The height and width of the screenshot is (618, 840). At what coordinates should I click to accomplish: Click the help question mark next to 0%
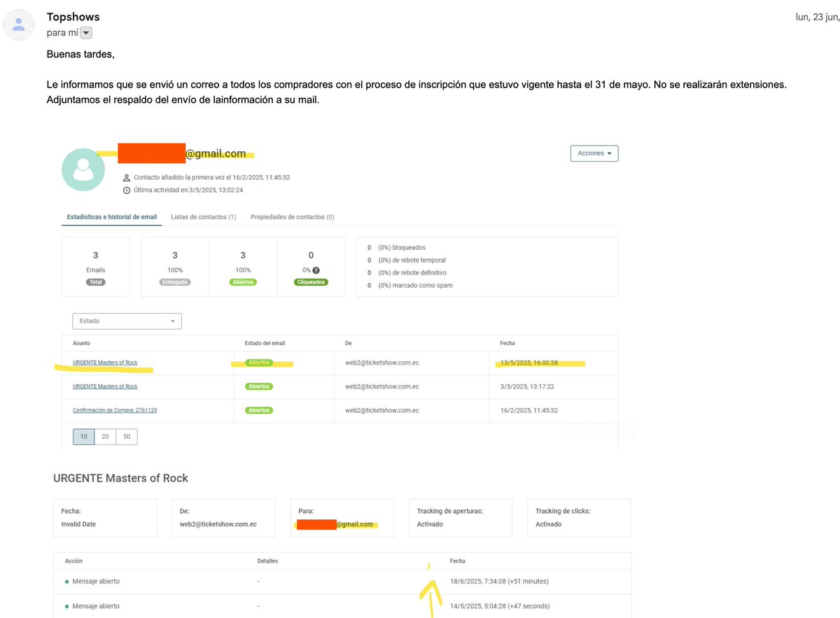pyautogui.click(x=316, y=270)
